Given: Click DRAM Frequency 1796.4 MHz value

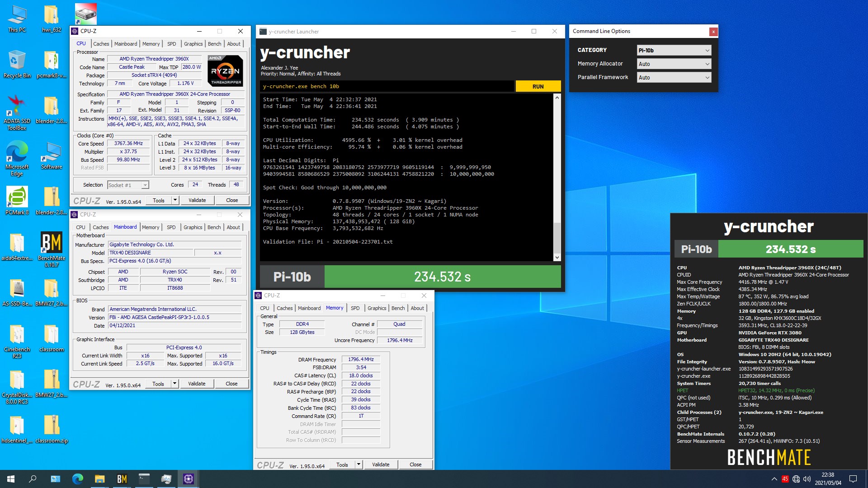Looking at the screenshot, I should 361,359.
